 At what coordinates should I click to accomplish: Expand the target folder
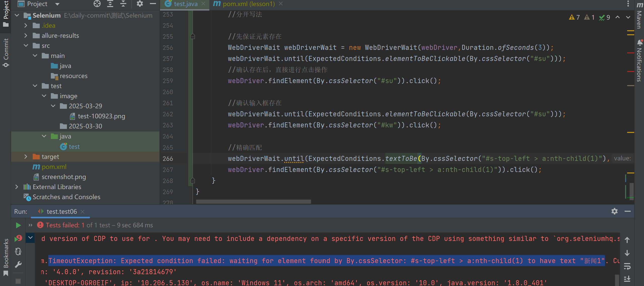click(x=26, y=157)
